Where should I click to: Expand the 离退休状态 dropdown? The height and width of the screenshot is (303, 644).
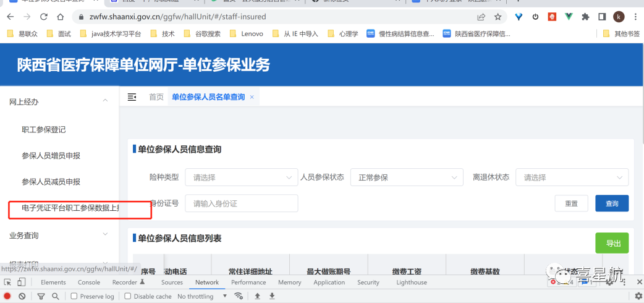pyautogui.click(x=571, y=177)
